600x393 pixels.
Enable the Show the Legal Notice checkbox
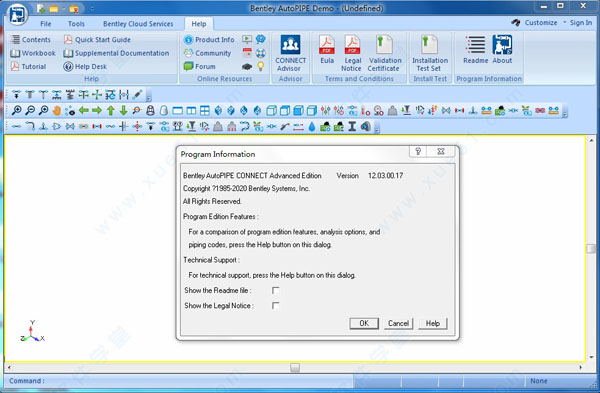pos(276,305)
